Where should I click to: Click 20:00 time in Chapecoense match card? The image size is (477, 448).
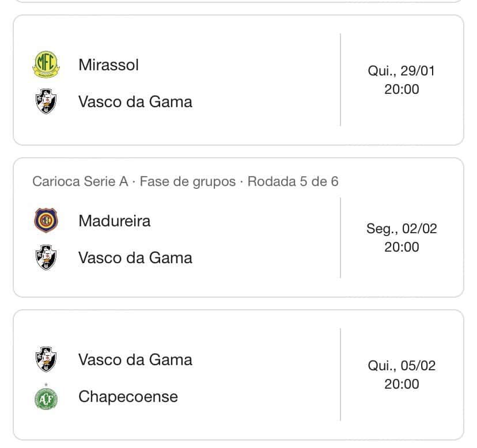click(x=402, y=384)
